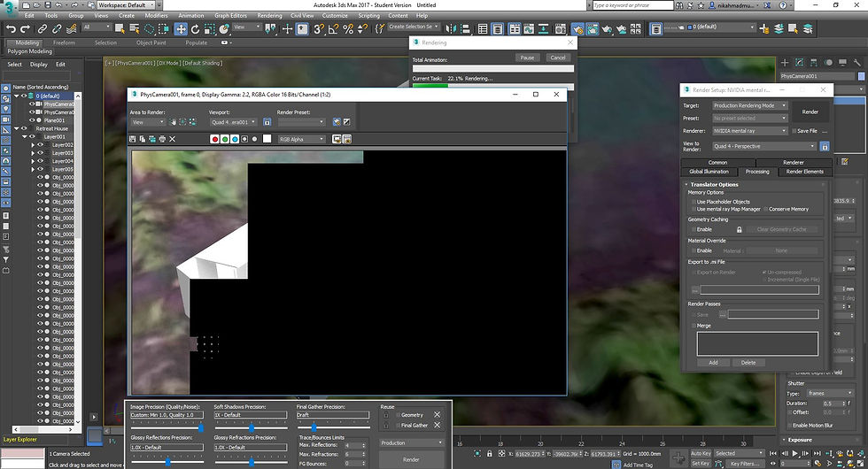Click Copy Image icon in frame window
This screenshot has width=868, height=469.
143,139
